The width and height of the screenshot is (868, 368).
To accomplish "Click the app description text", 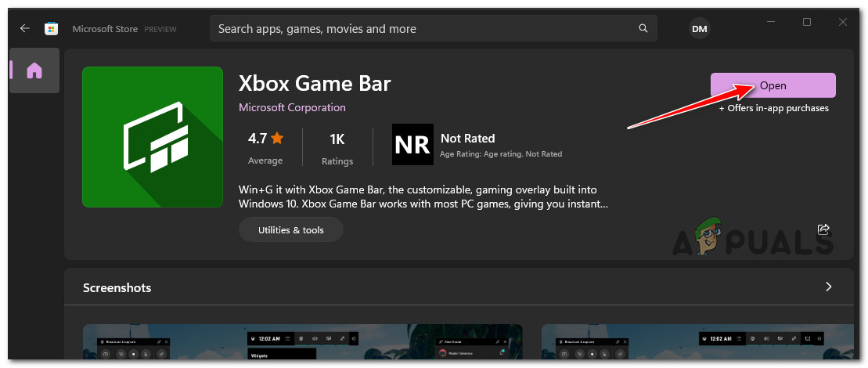I will 423,197.
